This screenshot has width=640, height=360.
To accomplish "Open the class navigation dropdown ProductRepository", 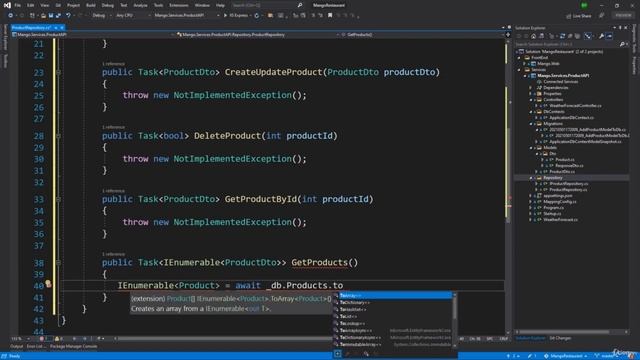I will [256, 35].
